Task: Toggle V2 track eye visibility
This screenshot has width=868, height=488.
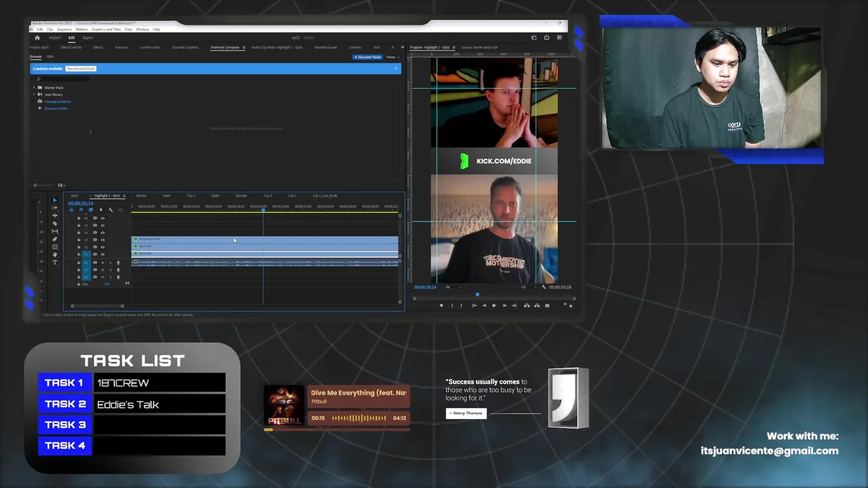Action: (x=102, y=247)
